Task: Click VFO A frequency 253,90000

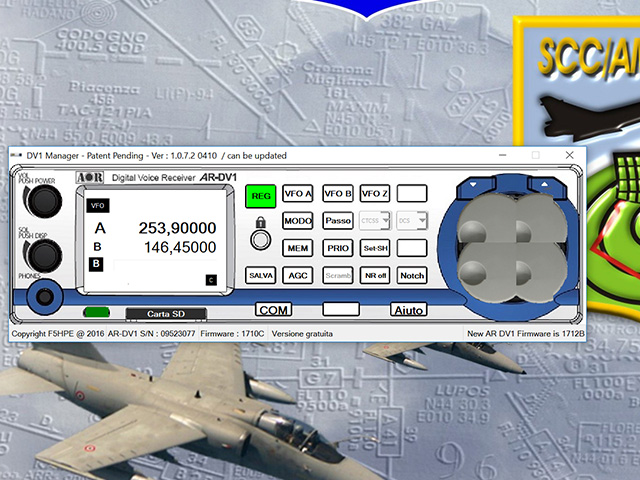Action: click(177, 228)
